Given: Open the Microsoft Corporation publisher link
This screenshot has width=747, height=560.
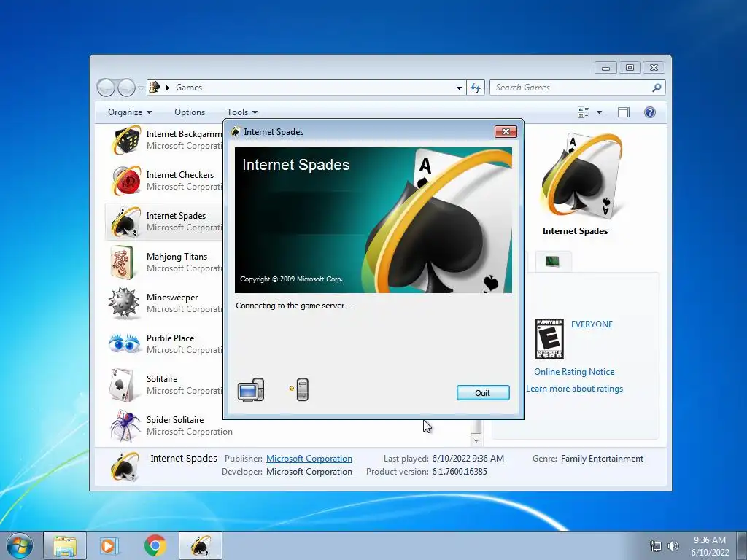Looking at the screenshot, I should pos(309,459).
